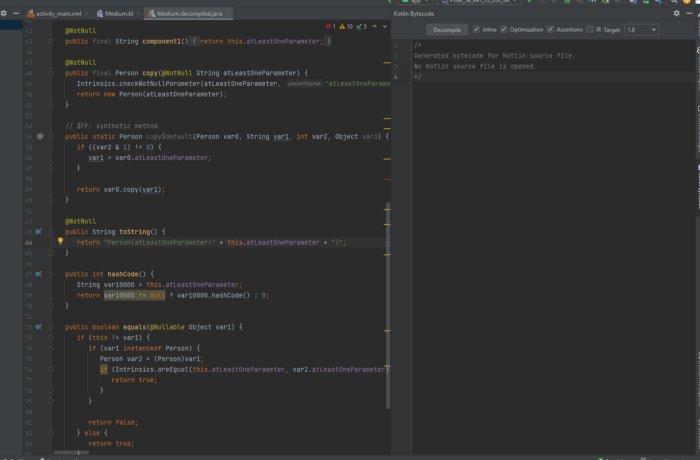
Task: Click 'return new Person(atLeastOneParameter);' line
Action: [152, 95]
